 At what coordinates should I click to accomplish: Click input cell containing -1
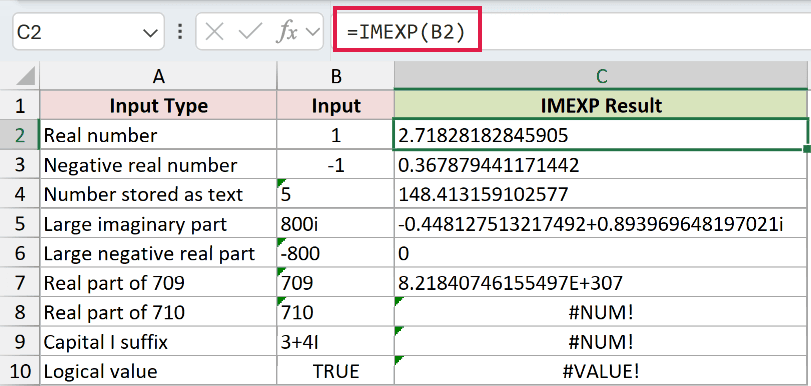coord(336,165)
